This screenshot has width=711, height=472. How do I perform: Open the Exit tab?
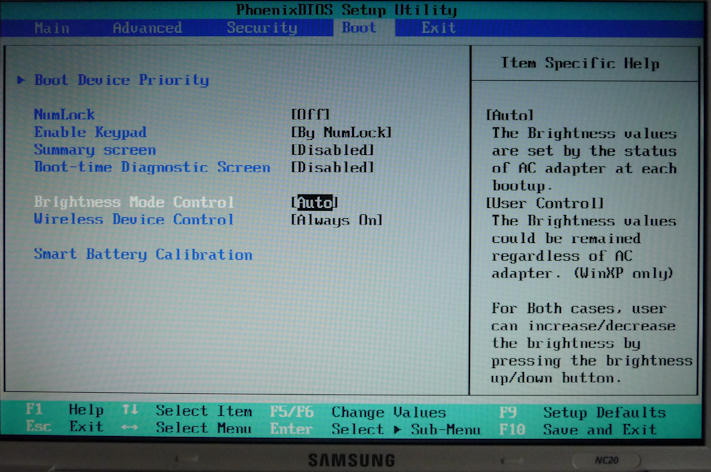click(x=438, y=28)
